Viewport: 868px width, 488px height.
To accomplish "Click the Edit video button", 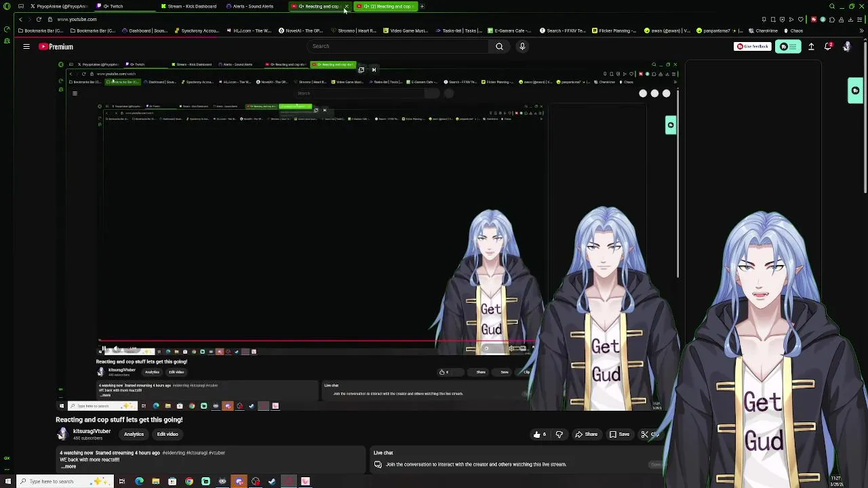I will [167, 434].
